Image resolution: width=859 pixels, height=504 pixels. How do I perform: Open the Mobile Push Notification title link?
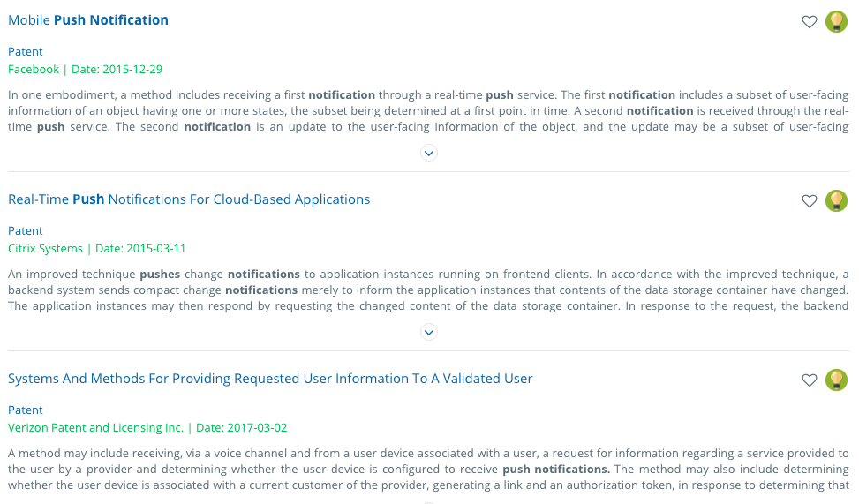(x=88, y=20)
